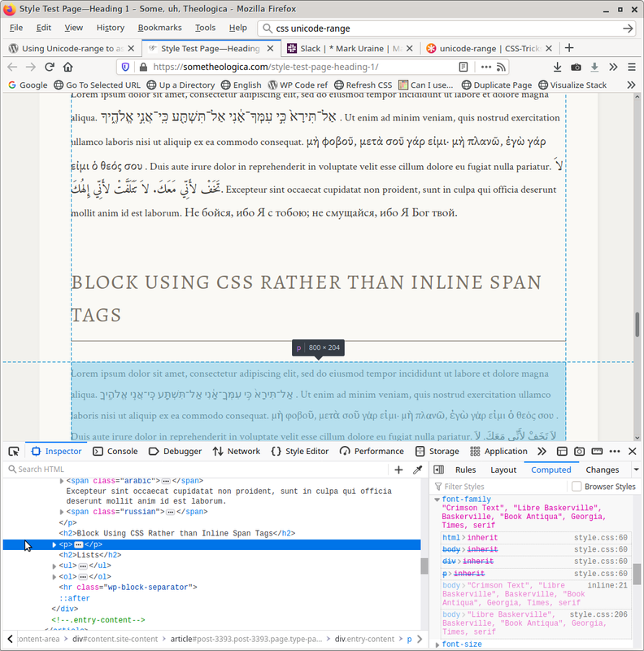Open devtools customize three-dot menu

pos(615,452)
